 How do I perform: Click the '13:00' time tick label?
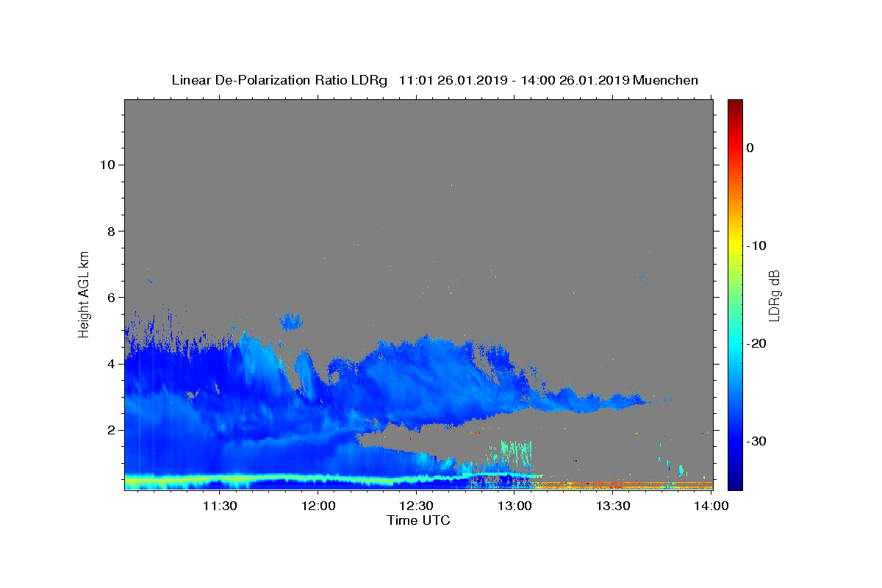click(514, 506)
